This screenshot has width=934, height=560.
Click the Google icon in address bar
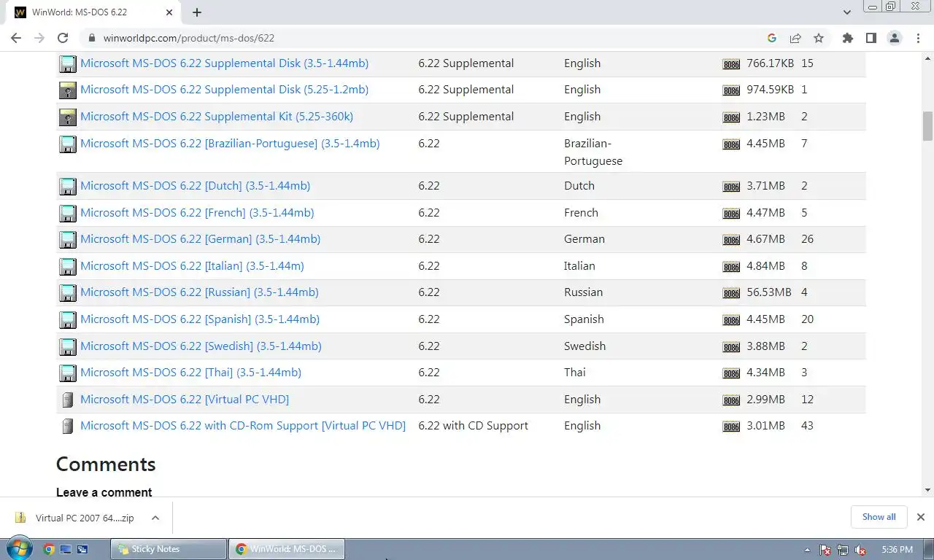[x=772, y=38]
